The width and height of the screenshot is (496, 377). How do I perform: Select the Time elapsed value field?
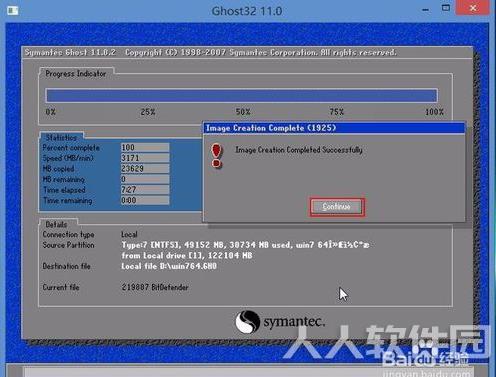tap(145, 190)
